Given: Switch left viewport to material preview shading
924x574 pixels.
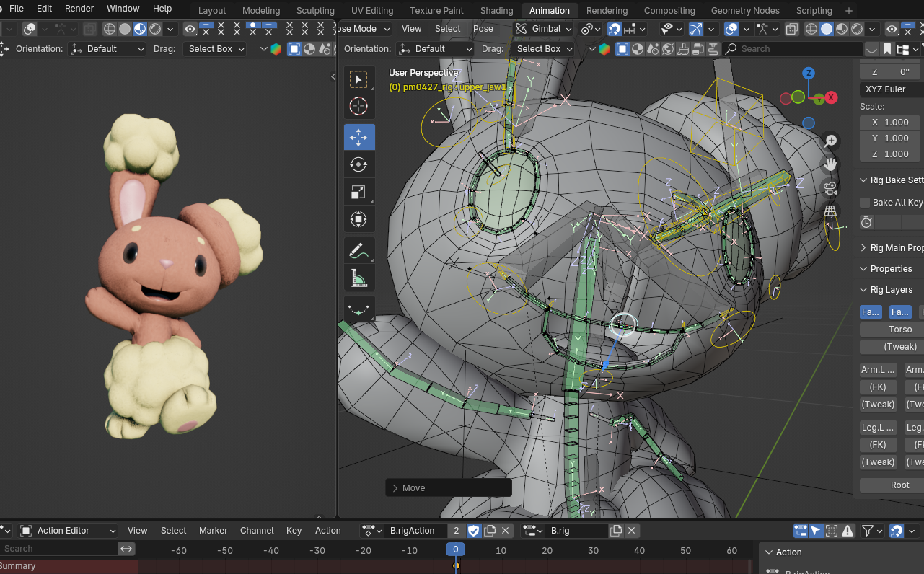Looking at the screenshot, I should point(140,29).
